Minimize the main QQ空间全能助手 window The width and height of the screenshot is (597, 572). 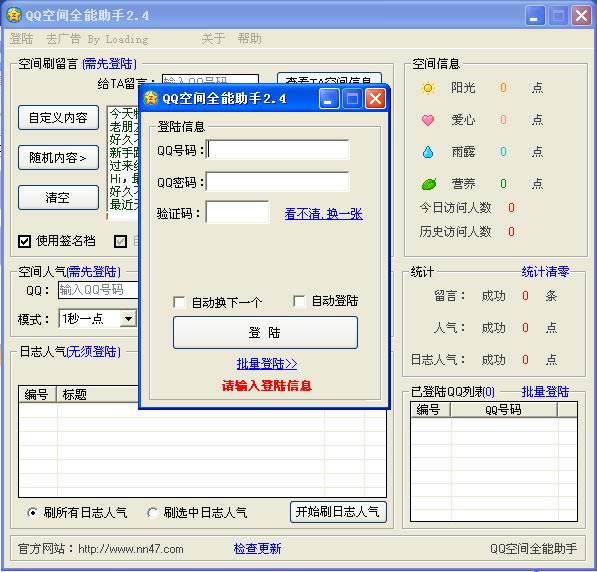535,16
